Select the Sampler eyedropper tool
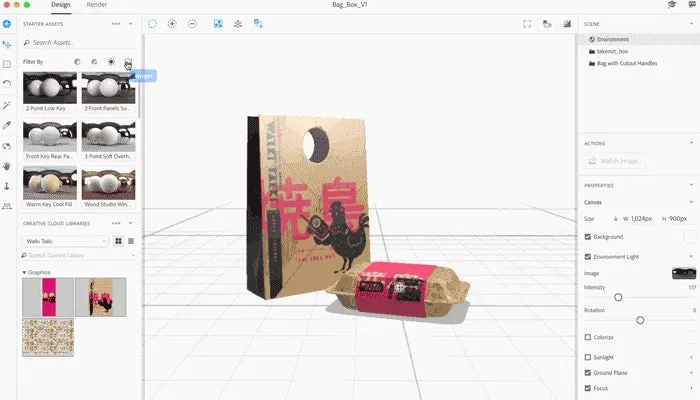 7,125
